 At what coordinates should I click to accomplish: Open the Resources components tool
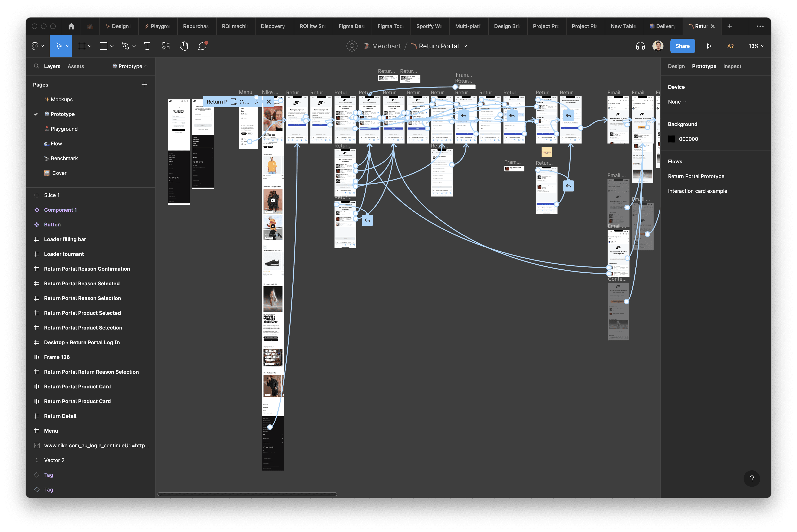[x=166, y=46]
